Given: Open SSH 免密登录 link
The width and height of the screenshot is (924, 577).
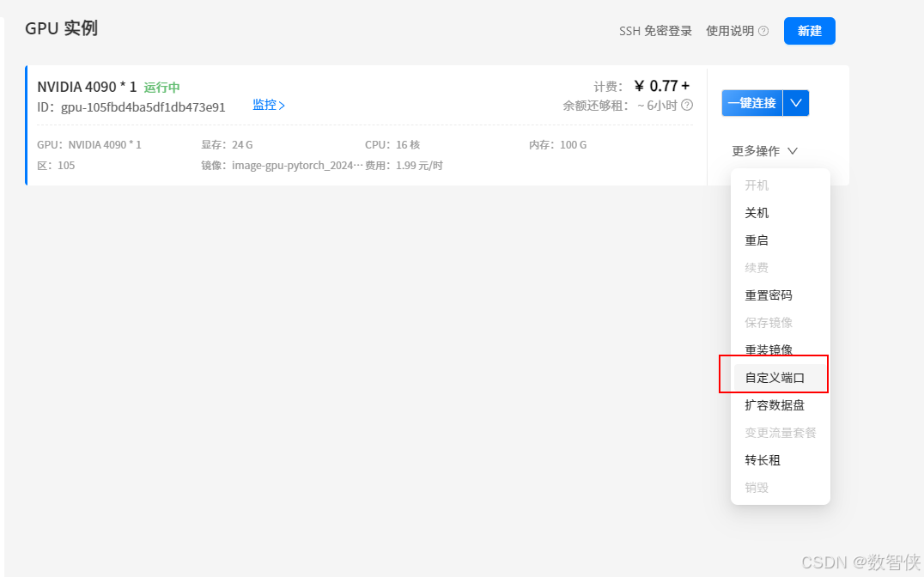Looking at the screenshot, I should pos(655,31).
